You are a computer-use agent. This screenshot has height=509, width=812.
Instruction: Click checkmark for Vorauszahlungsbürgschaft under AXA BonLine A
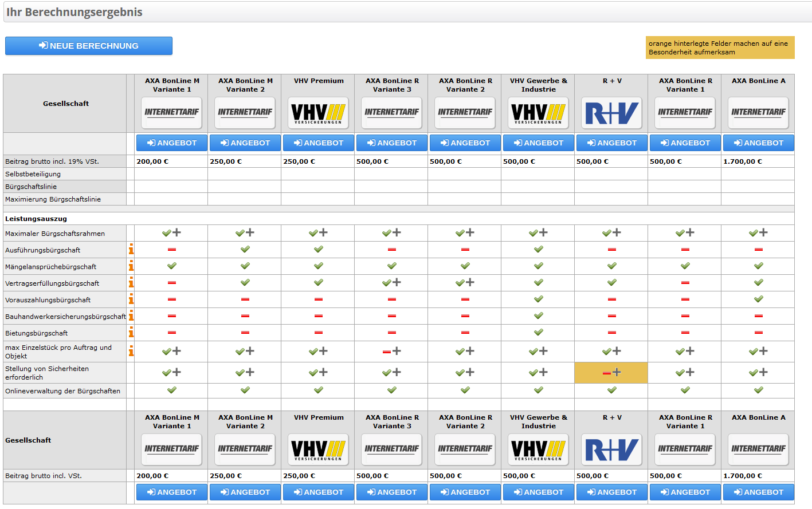pyautogui.click(x=759, y=299)
